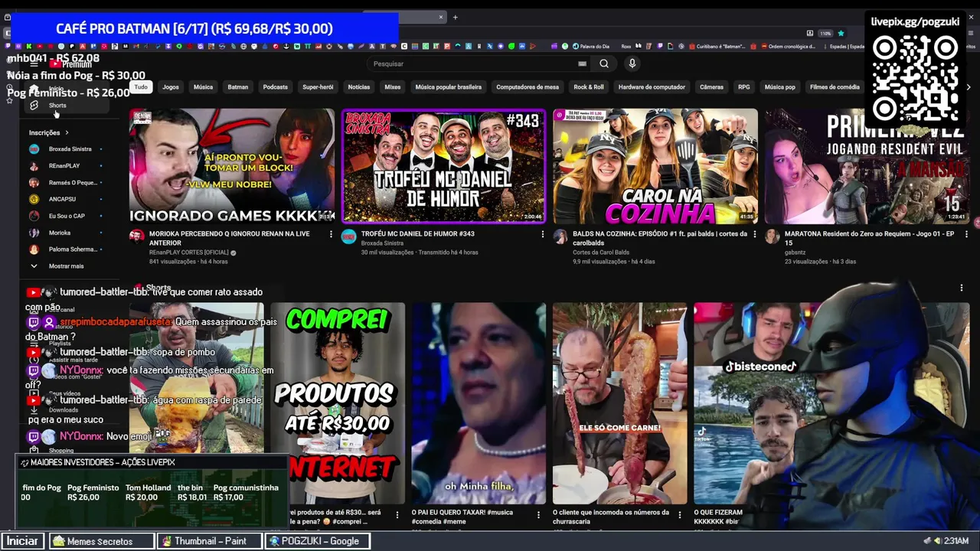
Task: Play CAROL NA COZINHA video thumbnail
Action: click(655, 166)
